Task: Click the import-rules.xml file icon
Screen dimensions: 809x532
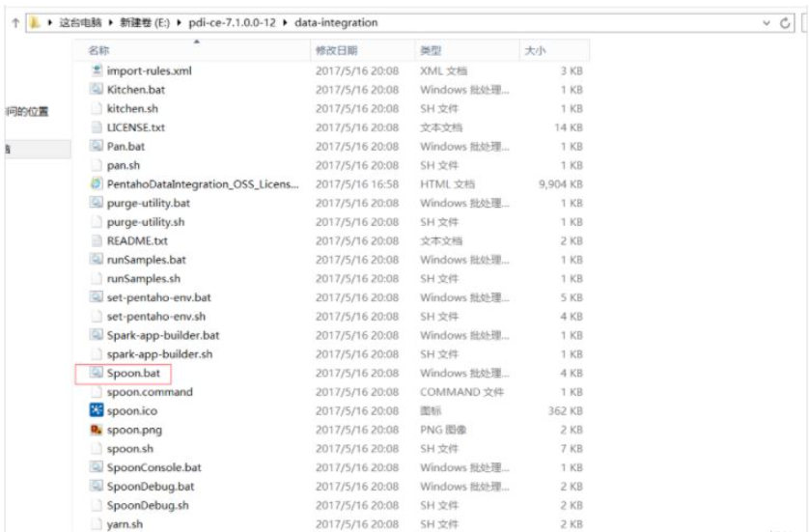Action: click(97, 70)
